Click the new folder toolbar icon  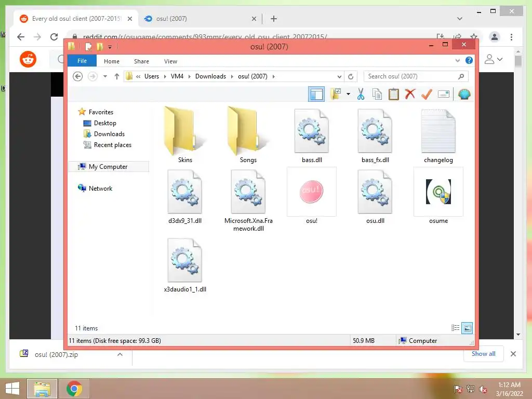point(336,94)
